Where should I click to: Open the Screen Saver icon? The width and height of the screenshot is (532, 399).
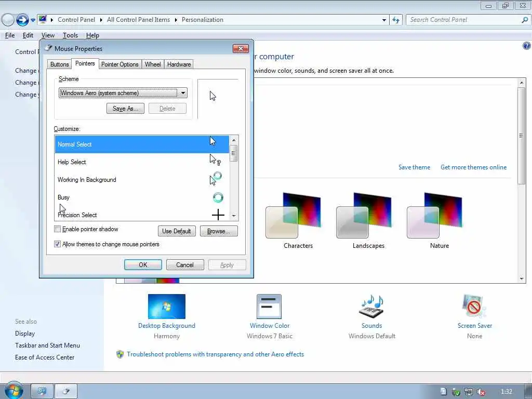click(474, 307)
